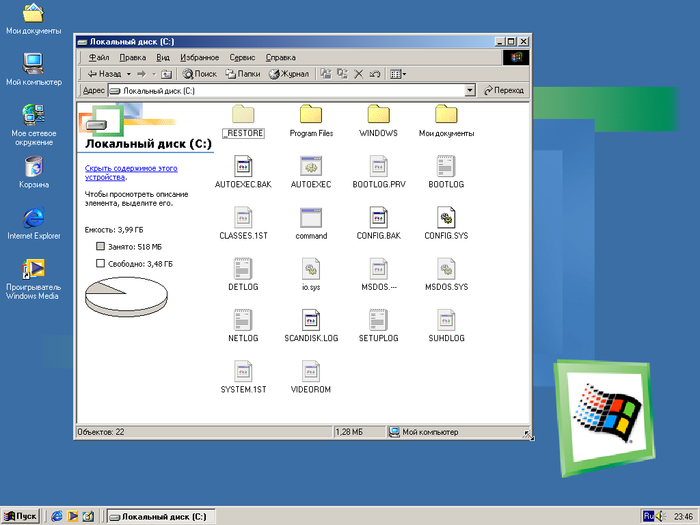Image resolution: width=700 pixels, height=525 pixels.
Task: Select the SCANDISK.LOG file
Action: tap(310, 320)
